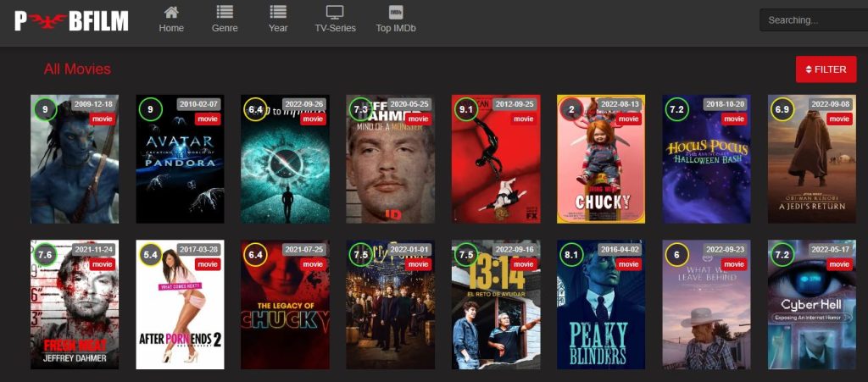Open the Living with Chucky poster
Screen dimensions: 868x382
[x=601, y=159]
